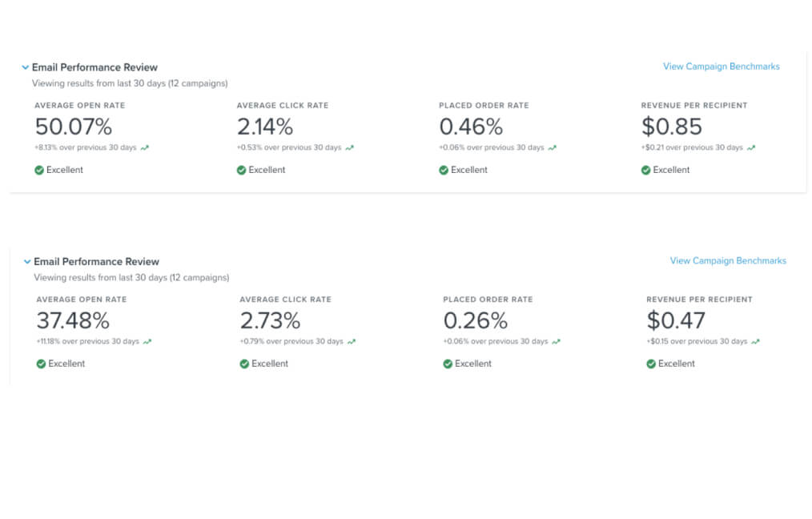
Task: Collapse the second Email Performance Review section
Action: coord(25,261)
